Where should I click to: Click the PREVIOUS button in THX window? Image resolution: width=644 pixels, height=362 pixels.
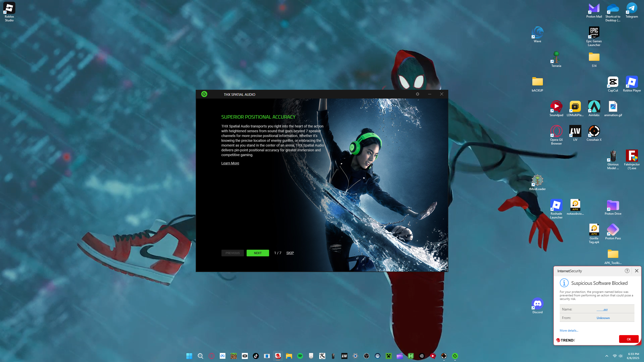pos(232,253)
